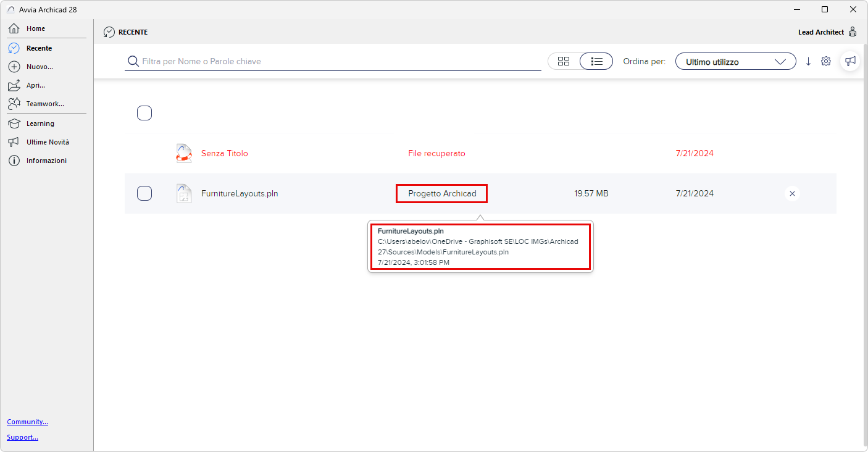Open the Home section in the sidebar

[x=36, y=28]
